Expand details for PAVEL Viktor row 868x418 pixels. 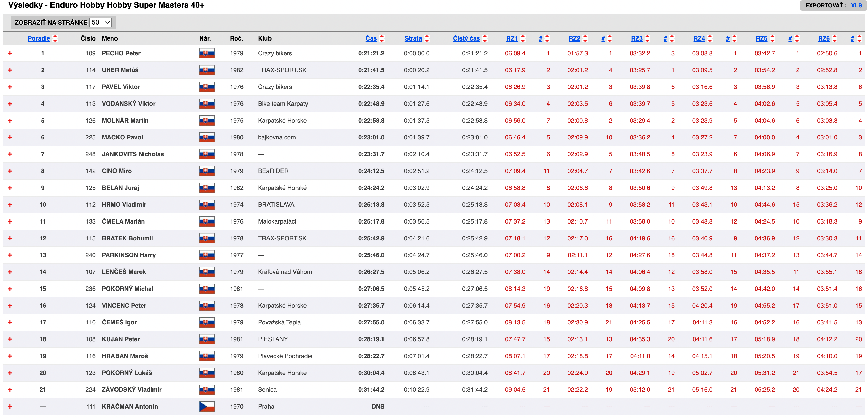pos(10,87)
